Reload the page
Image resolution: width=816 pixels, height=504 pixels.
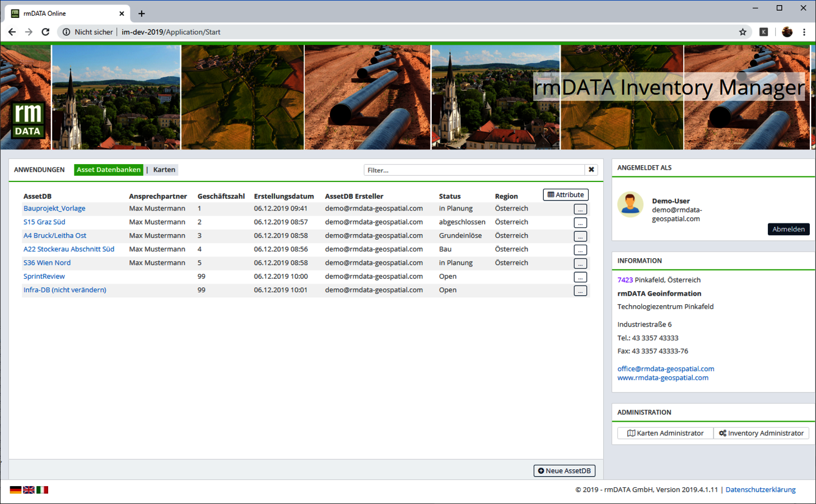coord(46,32)
